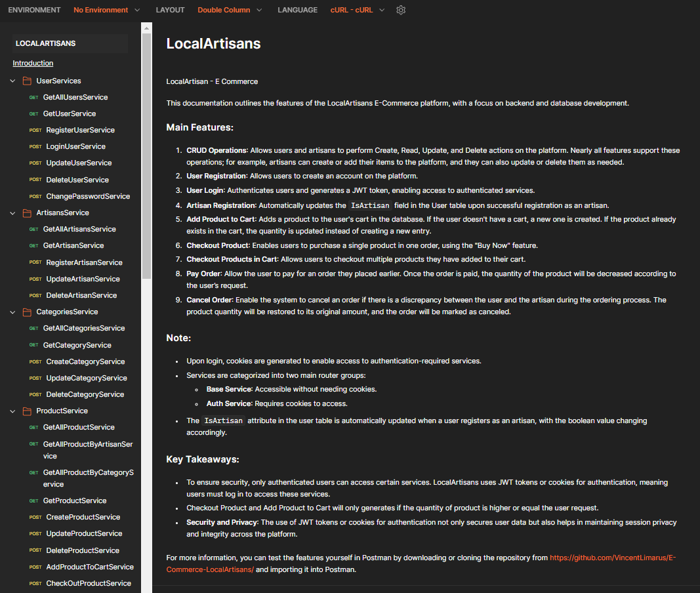Open the GetAllUsersService request
This screenshot has width=700, height=593.
pos(75,97)
